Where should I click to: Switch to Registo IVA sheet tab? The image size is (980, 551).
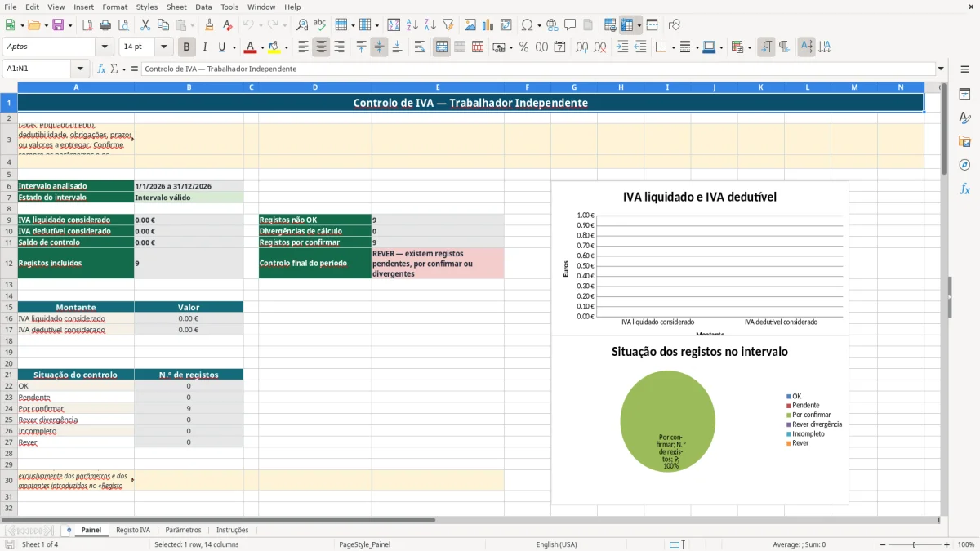click(133, 530)
